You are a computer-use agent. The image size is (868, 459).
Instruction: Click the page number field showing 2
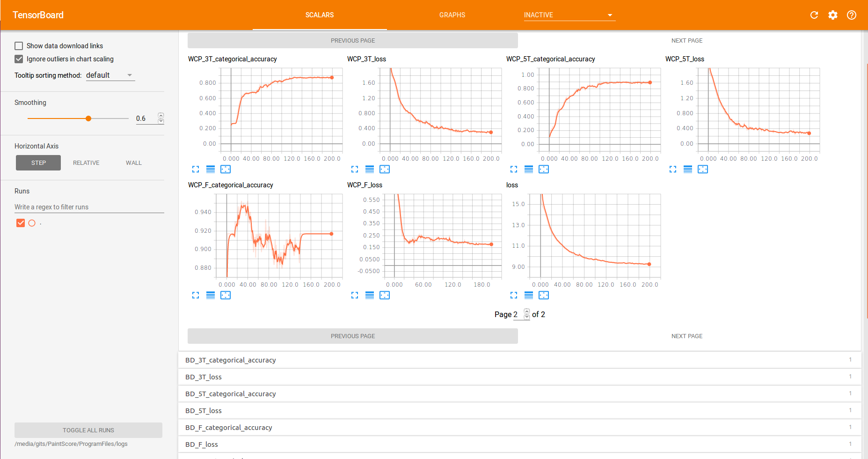pyautogui.click(x=518, y=314)
